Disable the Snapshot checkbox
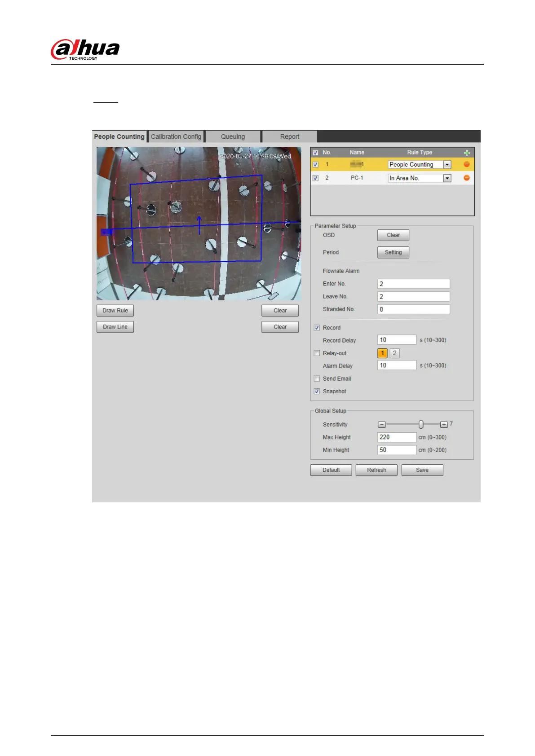Image resolution: width=535 pixels, height=756 pixels. 317,391
